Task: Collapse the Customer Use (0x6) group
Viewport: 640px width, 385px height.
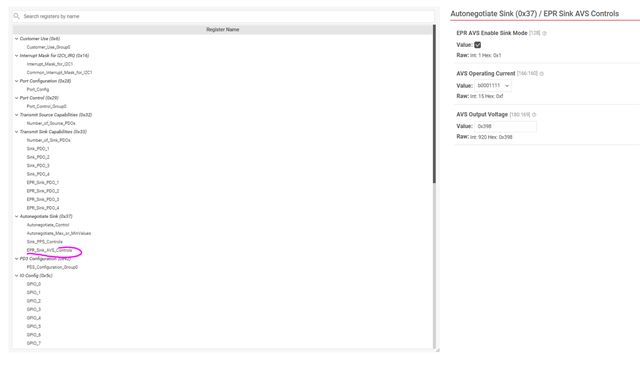Action: [17, 39]
